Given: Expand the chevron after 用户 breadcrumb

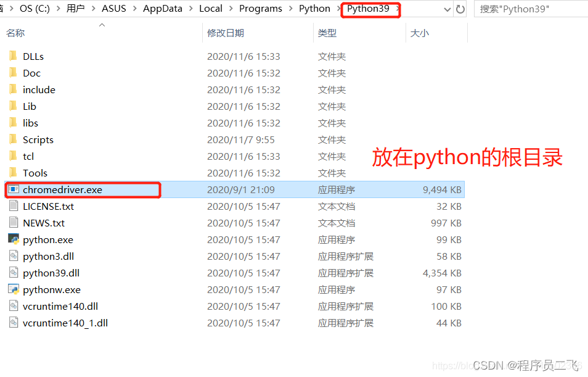Looking at the screenshot, I should click(93, 9).
